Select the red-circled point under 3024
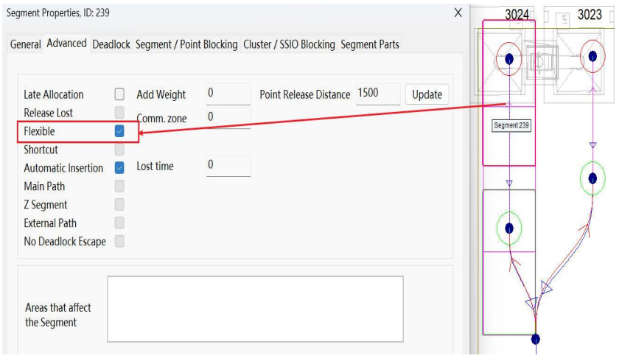622x364 pixels. coord(509,59)
